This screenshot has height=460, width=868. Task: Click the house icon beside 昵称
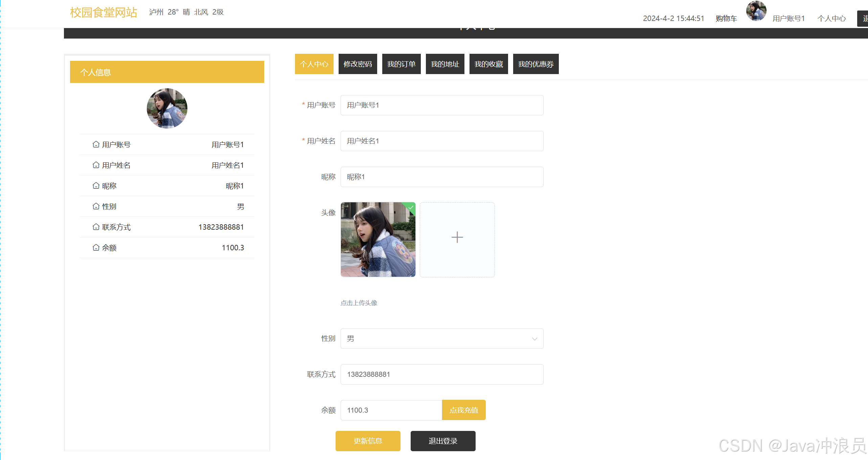click(96, 186)
